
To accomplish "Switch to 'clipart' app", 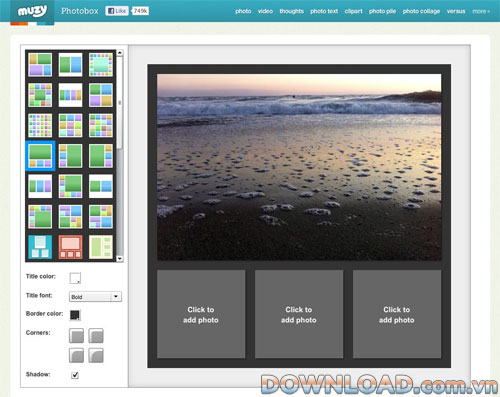I will pos(353,11).
